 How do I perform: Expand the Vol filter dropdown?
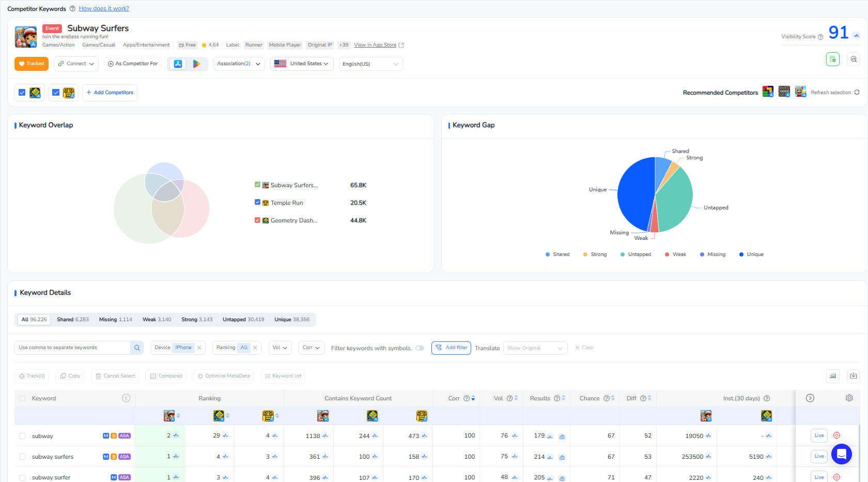(280, 348)
